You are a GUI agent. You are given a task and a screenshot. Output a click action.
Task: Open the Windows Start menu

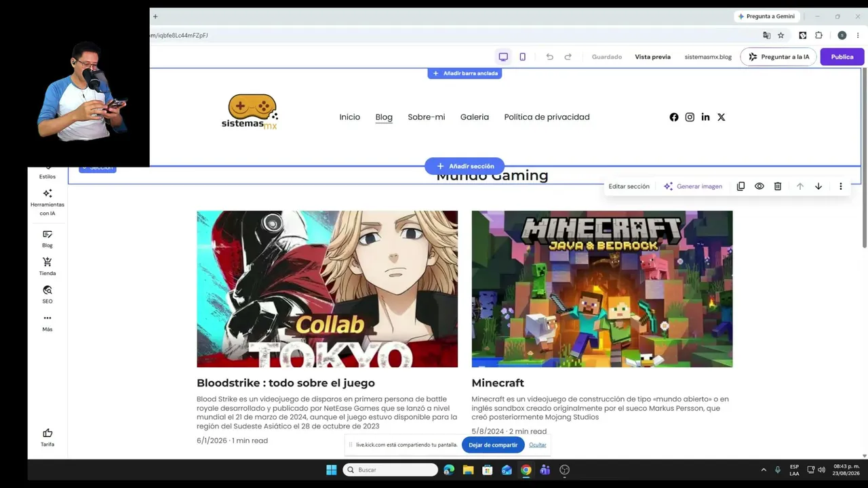[332, 470]
